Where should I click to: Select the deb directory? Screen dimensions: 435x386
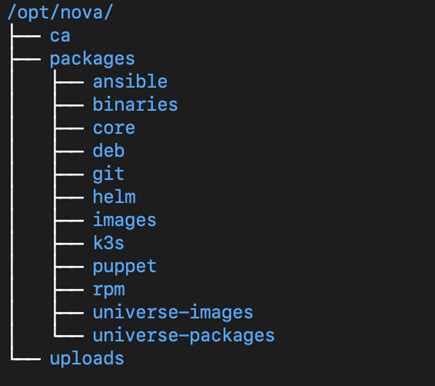pyautogui.click(x=109, y=151)
